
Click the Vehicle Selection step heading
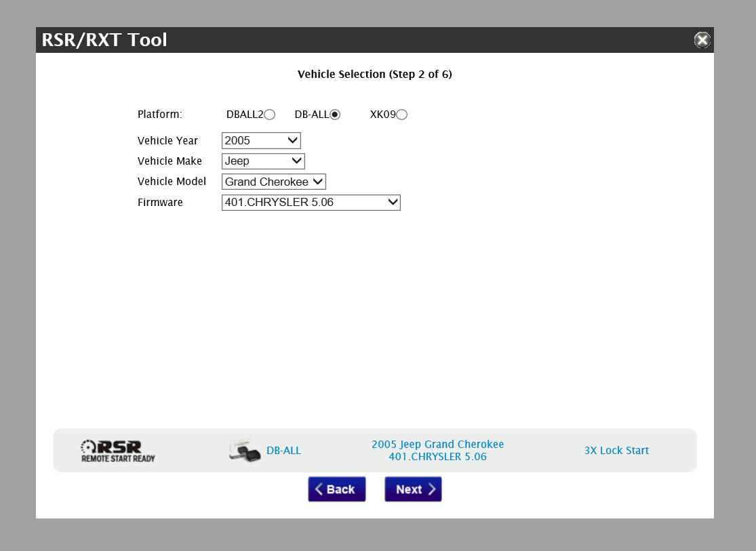click(375, 75)
